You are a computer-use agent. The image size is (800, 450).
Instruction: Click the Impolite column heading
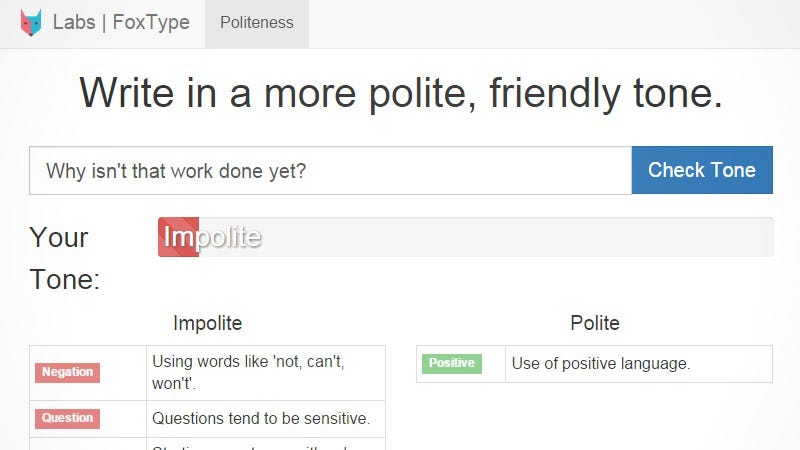208,323
